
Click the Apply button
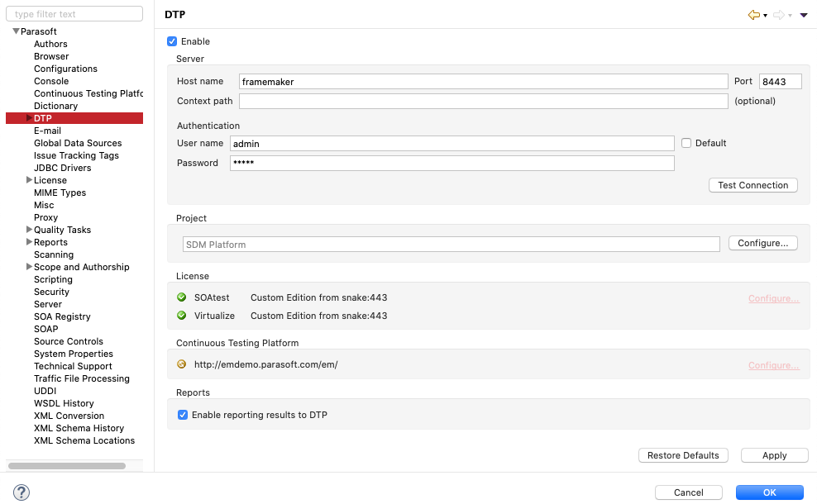click(774, 455)
